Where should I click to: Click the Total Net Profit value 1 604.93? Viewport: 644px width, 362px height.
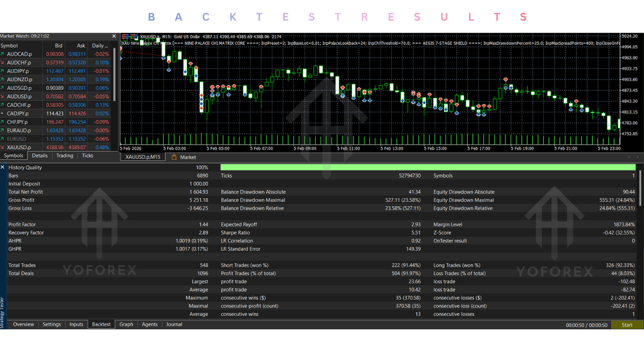tap(199, 192)
